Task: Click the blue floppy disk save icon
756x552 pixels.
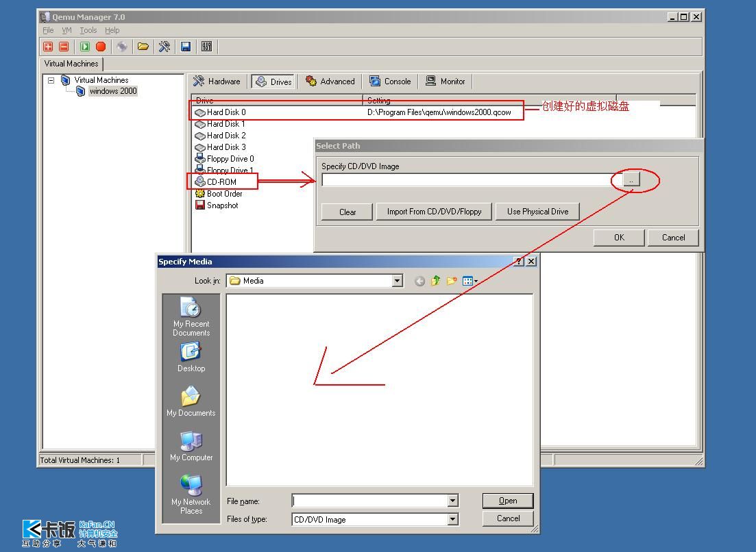Action: coord(186,47)
